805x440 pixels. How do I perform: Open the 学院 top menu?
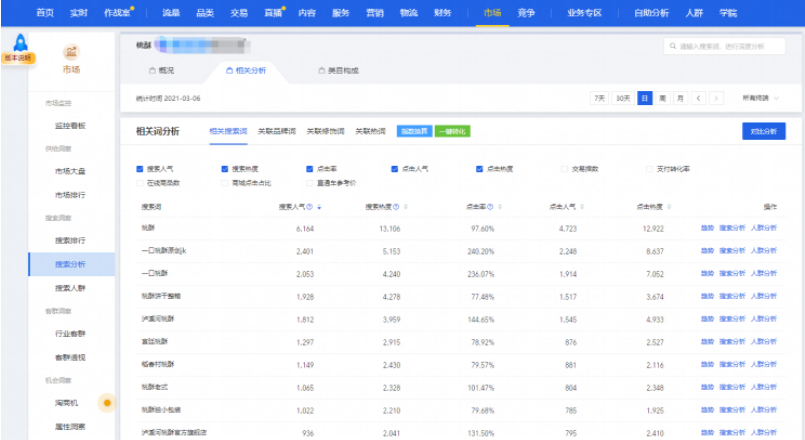click(728, 13)
